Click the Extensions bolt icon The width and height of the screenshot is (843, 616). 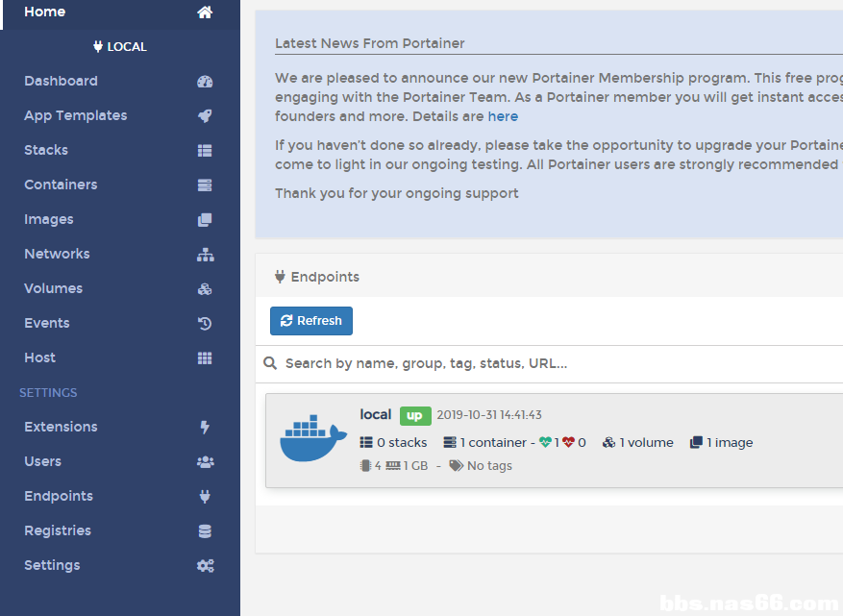pos(205,428)
